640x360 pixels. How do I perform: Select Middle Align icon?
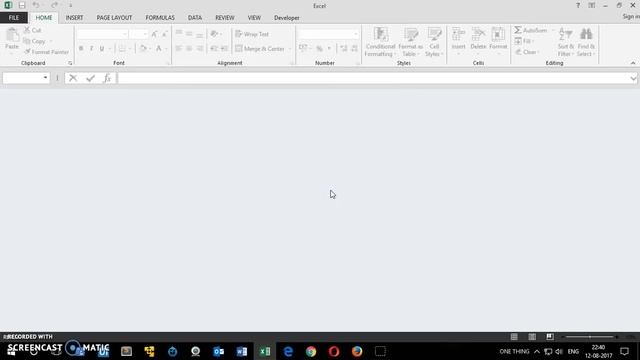[189, 34]
